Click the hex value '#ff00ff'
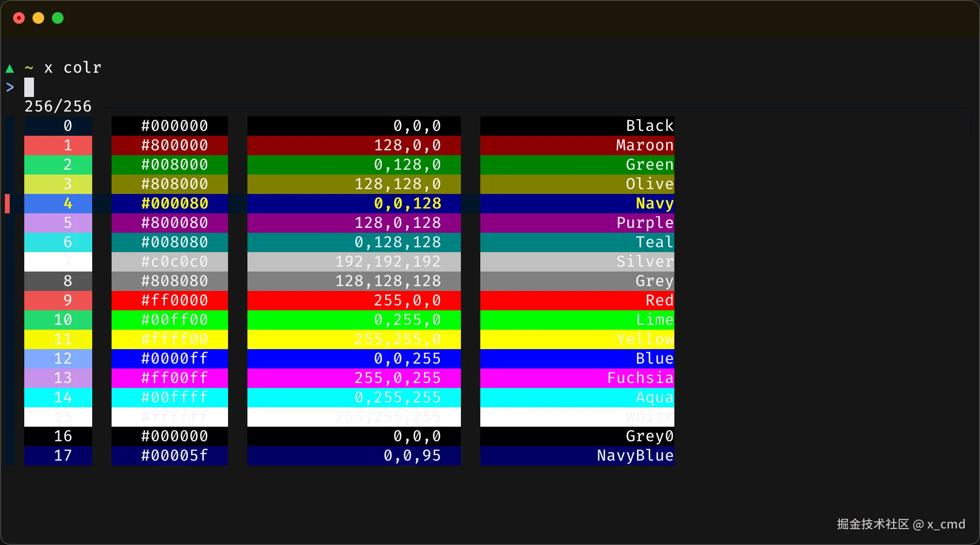The height and width of the screenshot is (545, 980). click(175, 378)
